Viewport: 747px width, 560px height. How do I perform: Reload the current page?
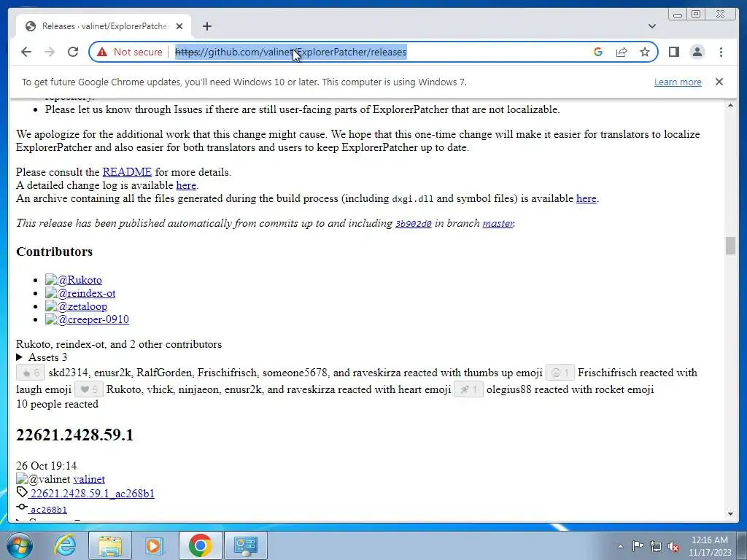coord(73,52)
